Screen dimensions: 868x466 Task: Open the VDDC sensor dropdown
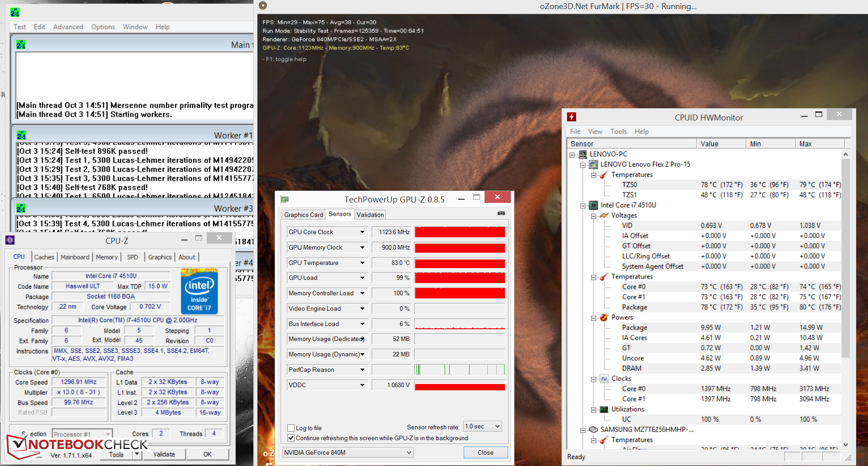click(x=362, y=385)
